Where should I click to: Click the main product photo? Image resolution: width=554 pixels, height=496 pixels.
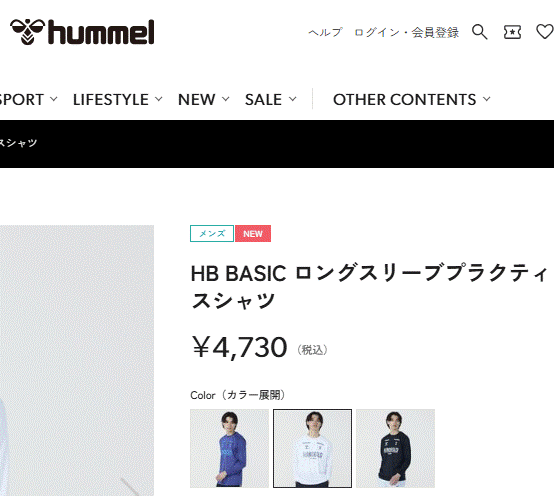(77, 360)
